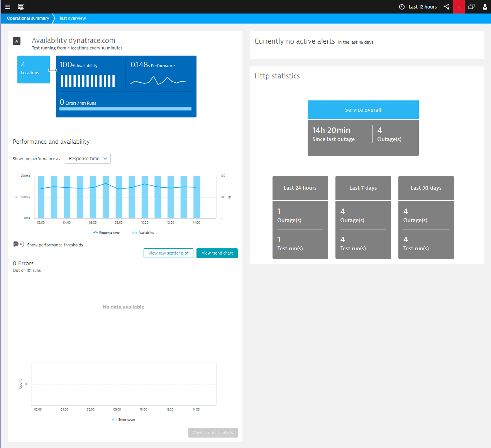Image resolution: width=491 pixels, height=448 pixels.
Task: Open the red problems counter badge
Action: [459, 7]
